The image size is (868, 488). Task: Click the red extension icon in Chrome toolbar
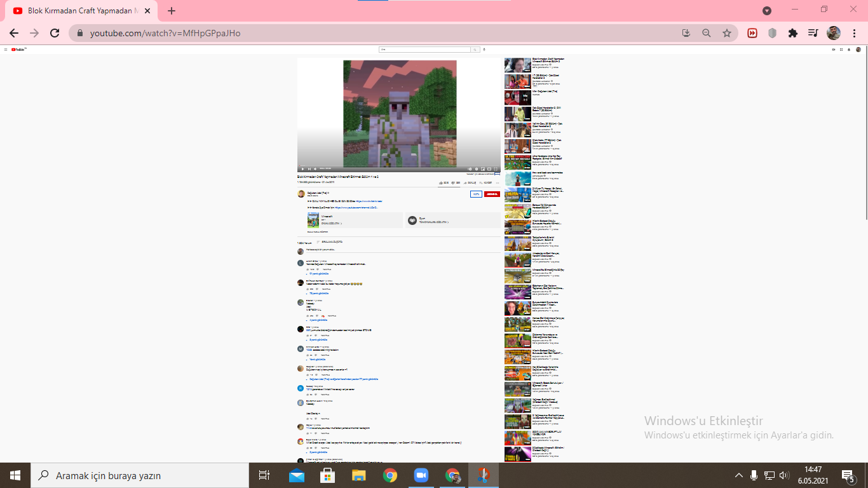[x=752, y=33]
